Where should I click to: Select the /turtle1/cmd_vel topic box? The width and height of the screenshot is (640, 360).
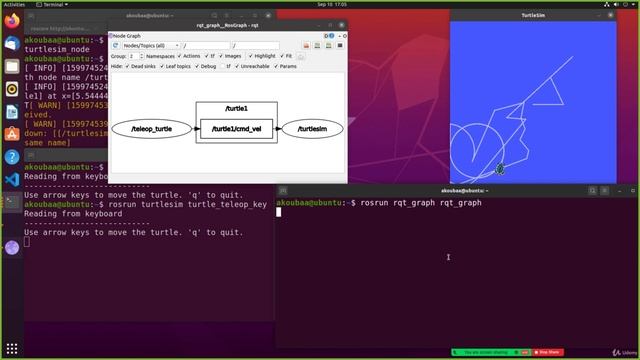236,129
